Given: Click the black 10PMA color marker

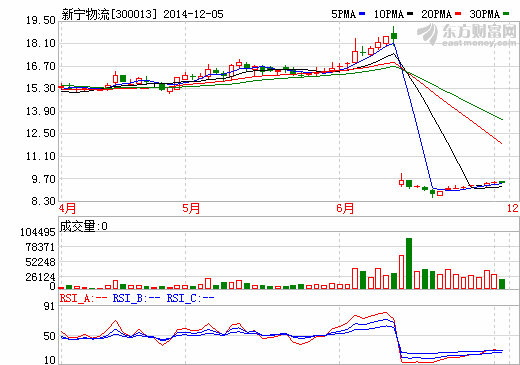Looking at the screenshot, I should click(410, 14).
